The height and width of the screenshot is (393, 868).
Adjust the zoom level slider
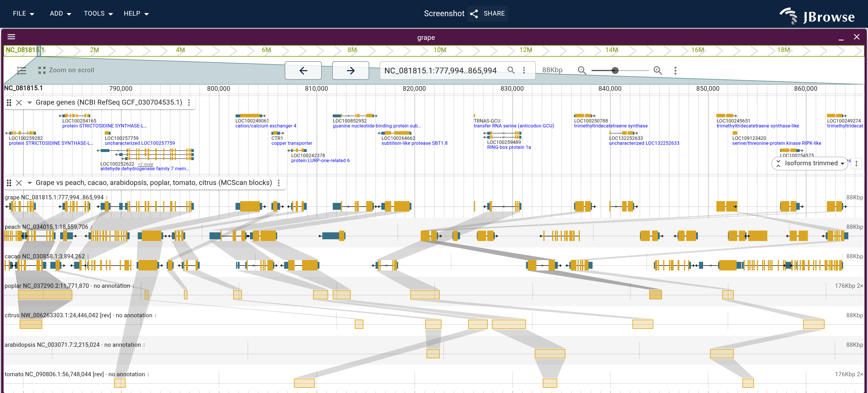click(x=620, y=70)
